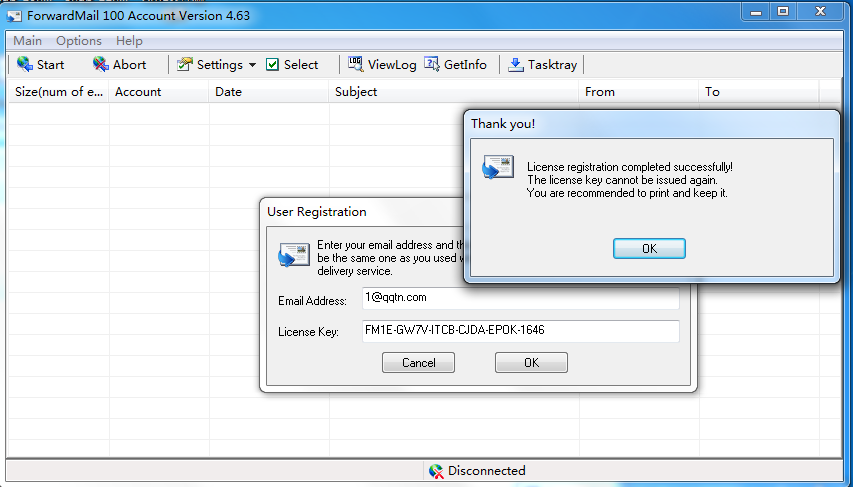Click the License Key text field
The image size is (853, 487).
[x=520, y=331]
